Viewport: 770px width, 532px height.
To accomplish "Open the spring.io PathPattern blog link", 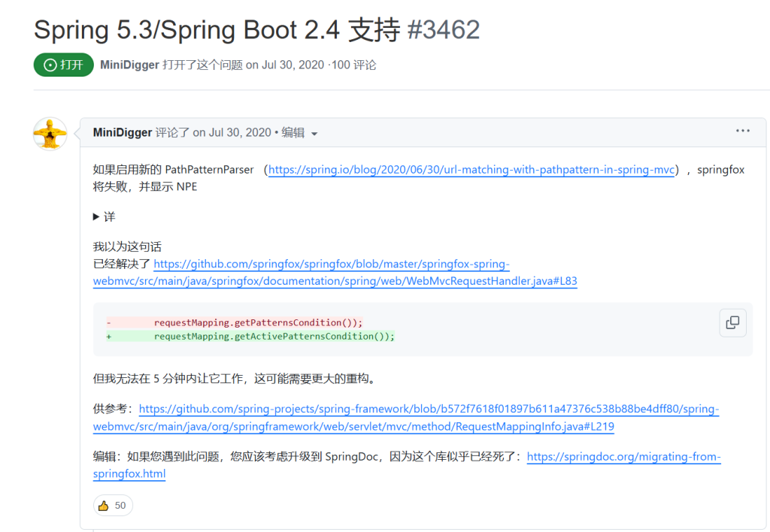I will [471, 170].
